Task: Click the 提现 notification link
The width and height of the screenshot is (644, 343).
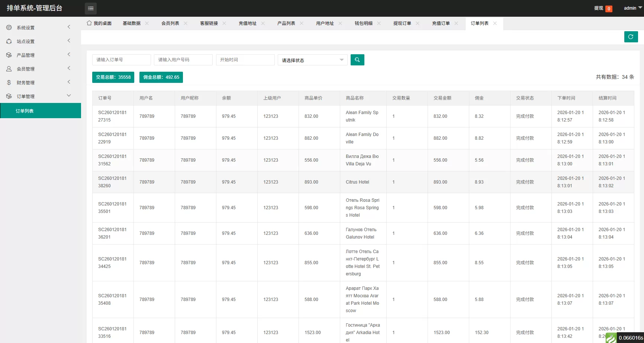Action: [x=599, y=8]
